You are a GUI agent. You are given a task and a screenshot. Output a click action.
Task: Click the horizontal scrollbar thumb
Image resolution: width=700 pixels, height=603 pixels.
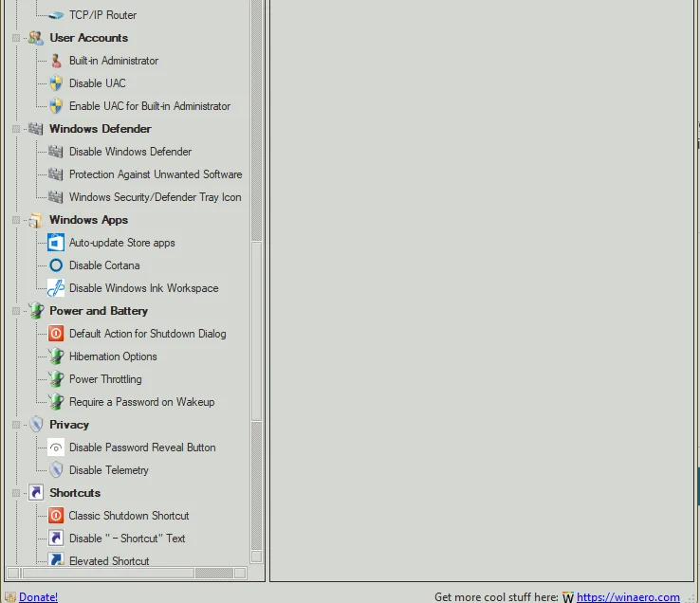pyautogui.click(x=108, y=573)
